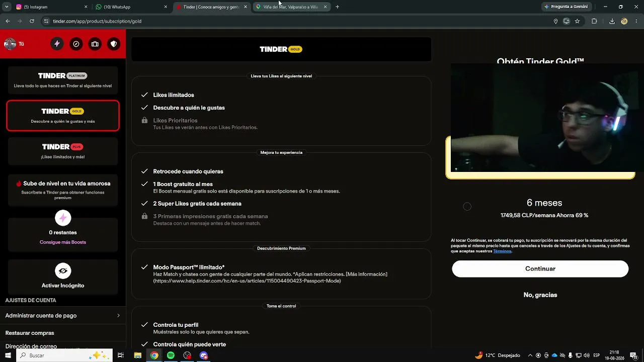Screen dimensions: 644x362
Task: Open the Windows notification center icon
Action: [633, 355]
